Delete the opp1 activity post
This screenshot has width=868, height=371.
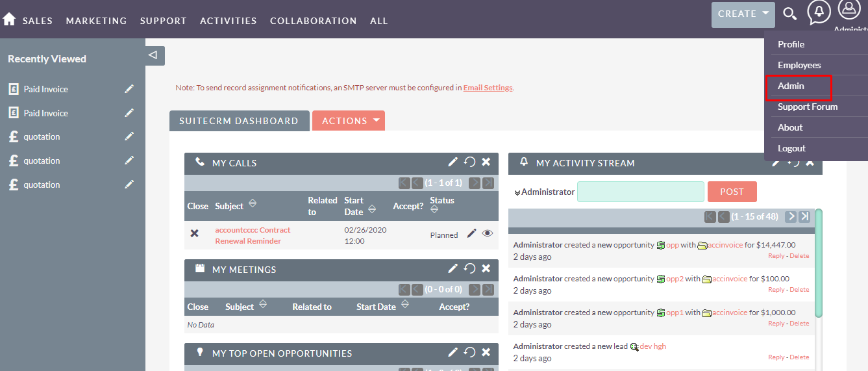click(x=799, y=324)
